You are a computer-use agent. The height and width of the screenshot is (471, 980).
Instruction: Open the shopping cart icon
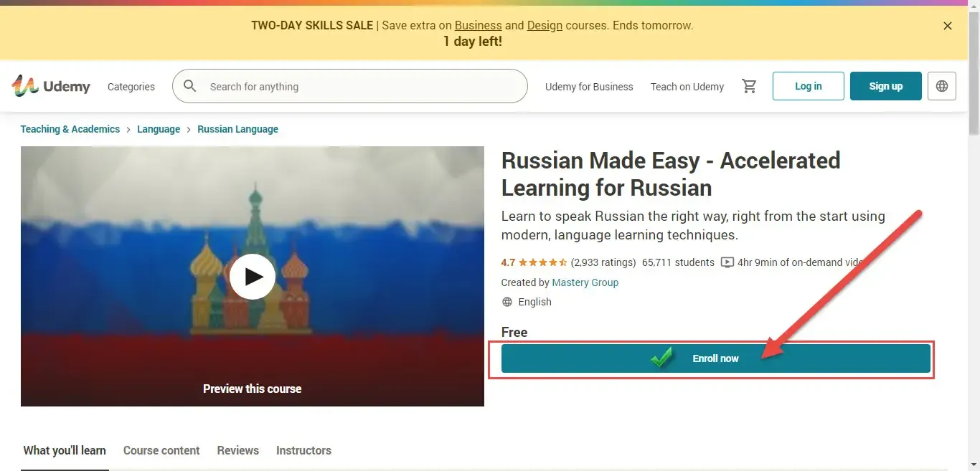tap(749, 86)
